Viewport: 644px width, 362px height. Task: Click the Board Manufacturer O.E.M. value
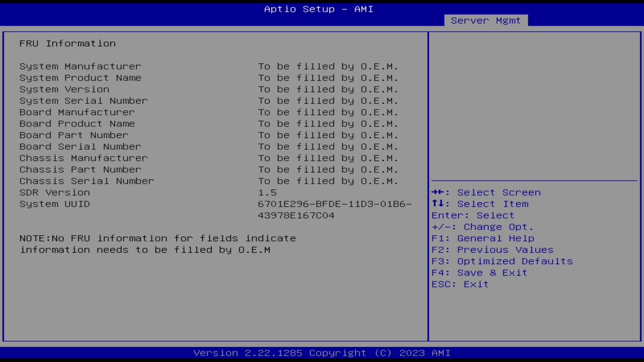(x=329, y=113)
